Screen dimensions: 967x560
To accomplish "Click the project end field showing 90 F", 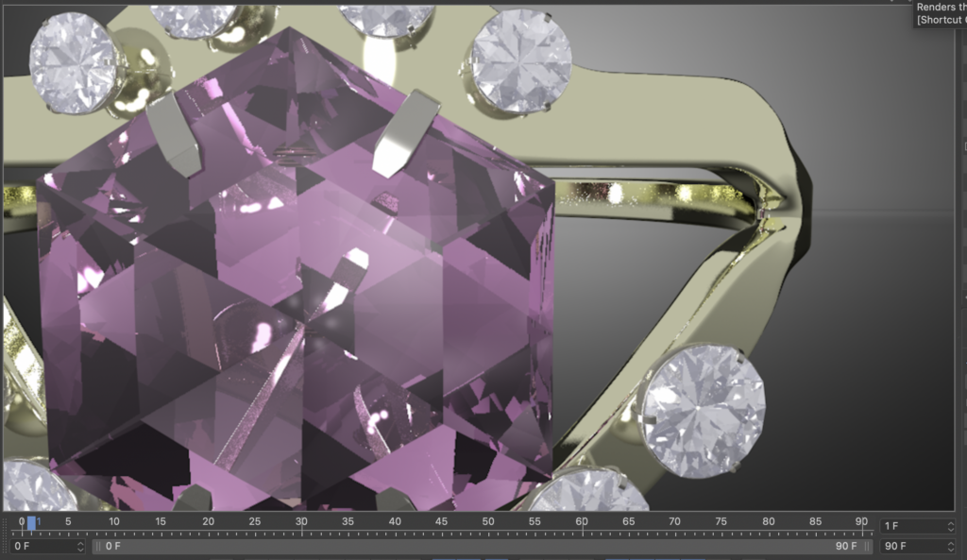I will [x=910, y=546].
